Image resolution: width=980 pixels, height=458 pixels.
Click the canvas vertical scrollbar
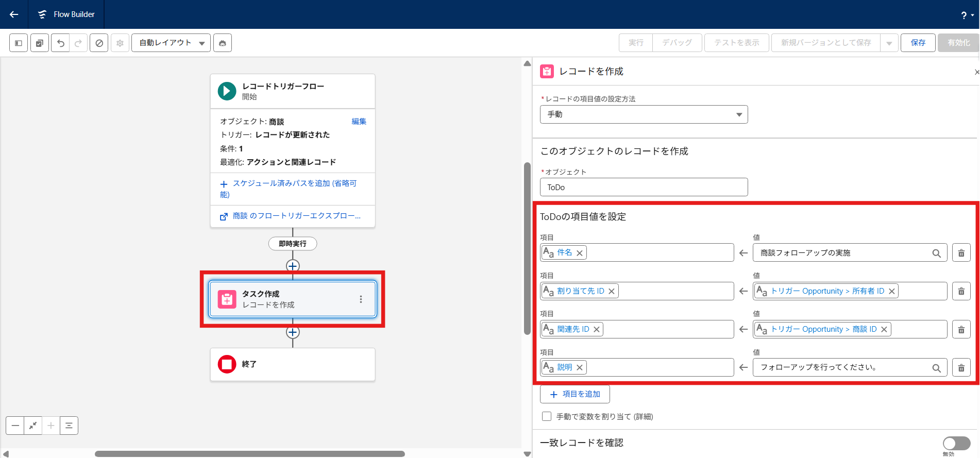tap(527, 249)
